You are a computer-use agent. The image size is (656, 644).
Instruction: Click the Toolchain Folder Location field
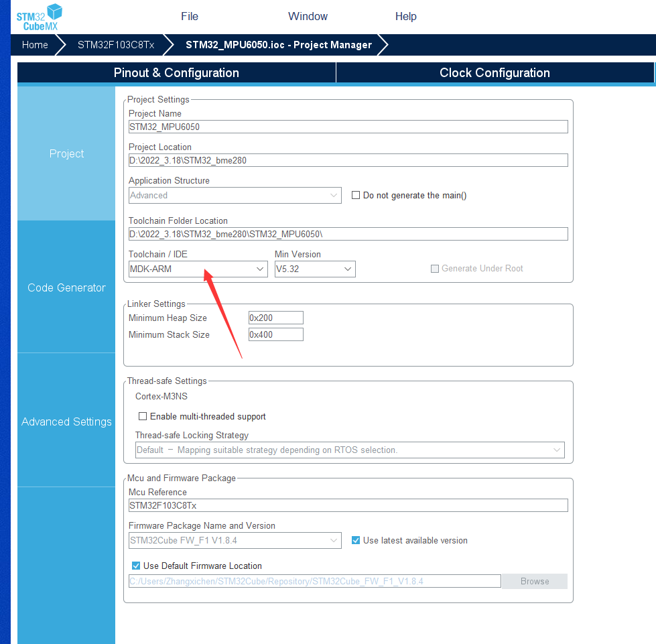[348, 234]
